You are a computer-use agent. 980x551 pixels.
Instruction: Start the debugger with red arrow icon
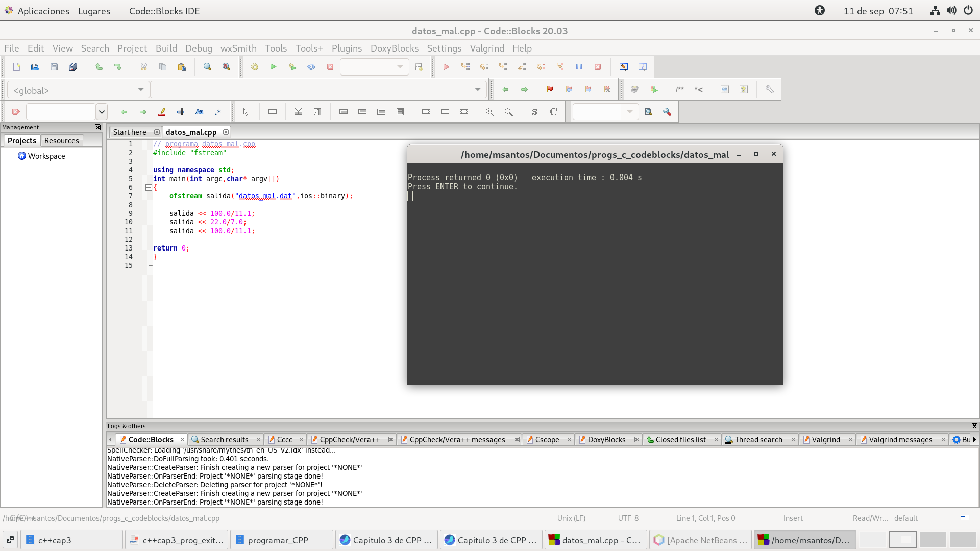446,67
